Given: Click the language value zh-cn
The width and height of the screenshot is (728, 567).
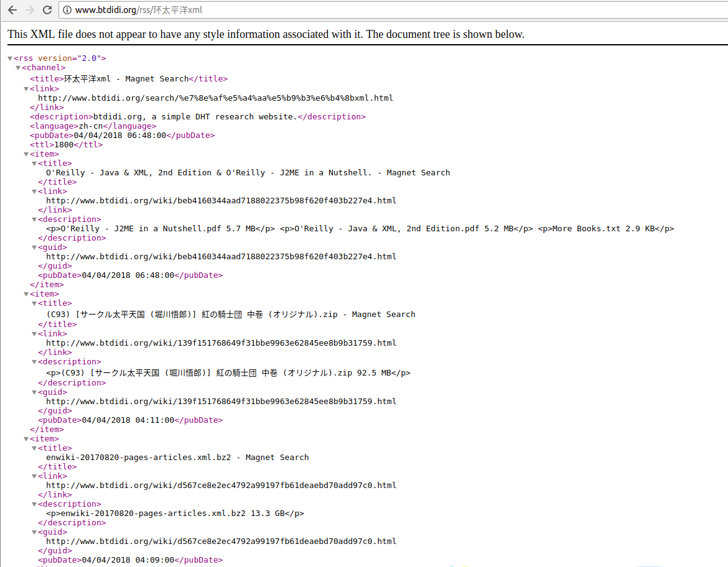Looking at the screenshot, I should 91,126.
